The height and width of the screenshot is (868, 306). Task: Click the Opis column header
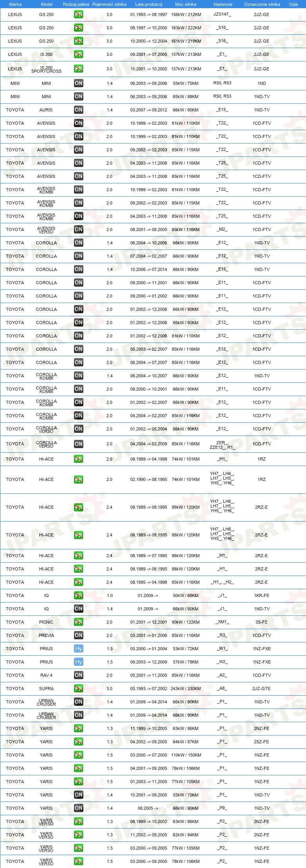coord(293,4)
